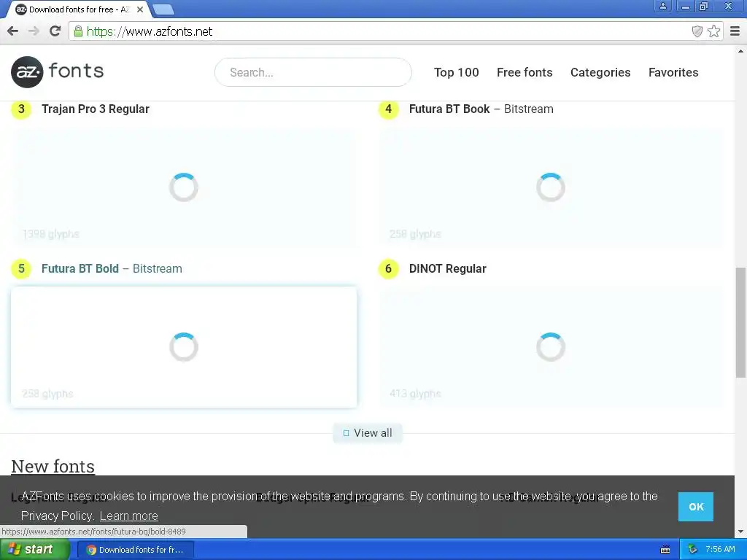The height and width of the screenshot is (560, 747).
Task: Open the Top 100 menu item
Action: [x=456, y=72]
